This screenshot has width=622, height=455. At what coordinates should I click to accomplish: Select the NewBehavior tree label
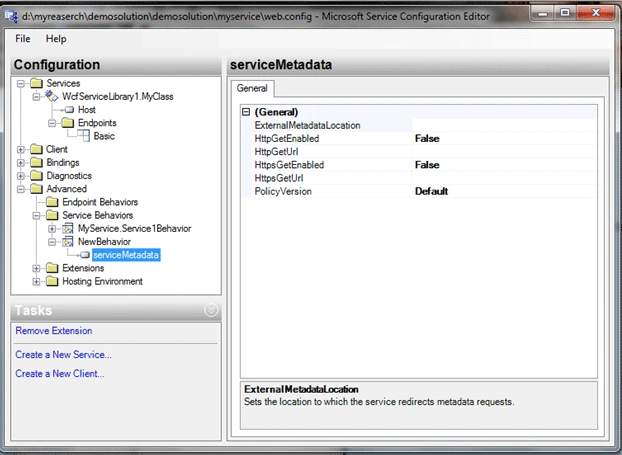104,242
